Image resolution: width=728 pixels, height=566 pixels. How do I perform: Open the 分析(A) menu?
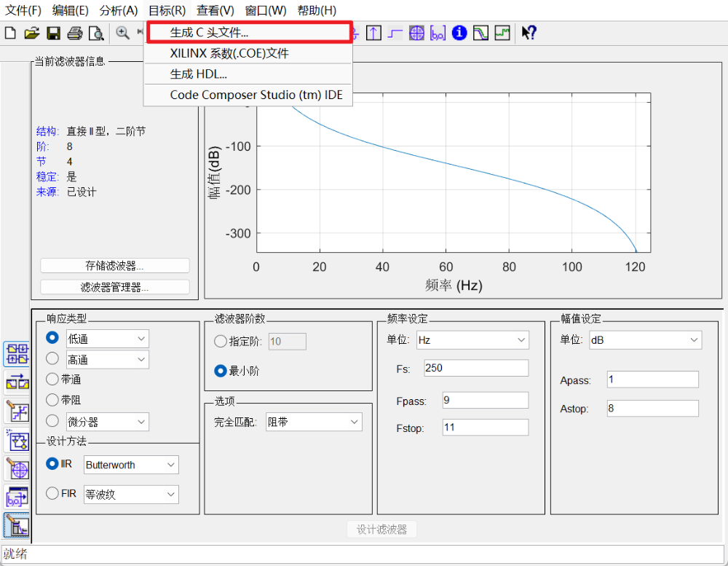click(x=119, y=10)
